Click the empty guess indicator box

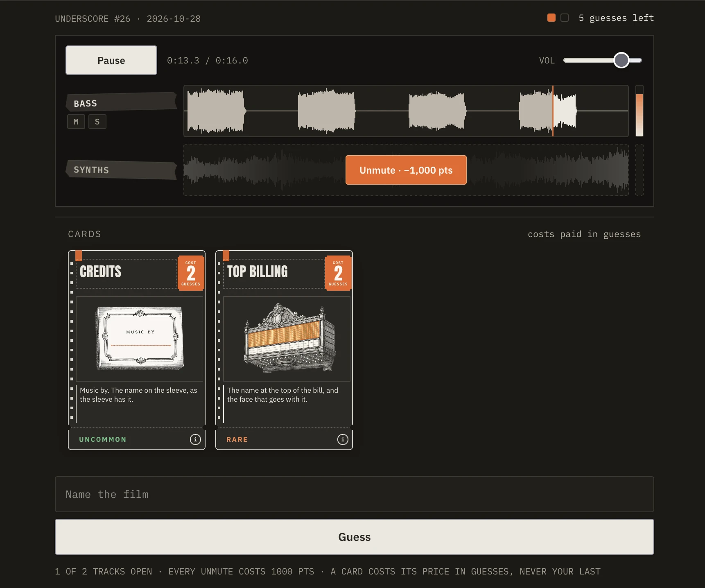(565, 18)
